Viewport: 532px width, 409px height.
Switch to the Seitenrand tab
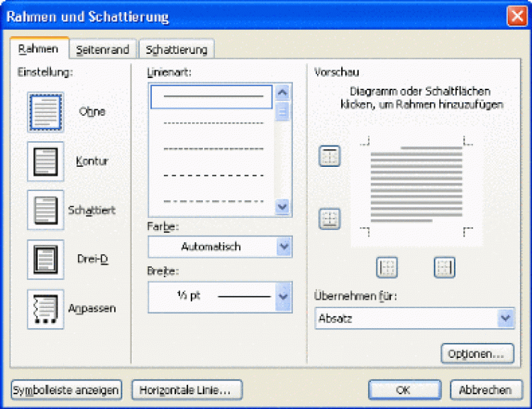[103, 50]
